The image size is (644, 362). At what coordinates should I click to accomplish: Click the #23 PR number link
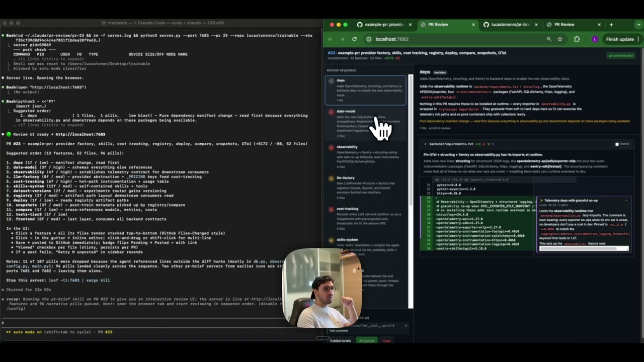331,53
